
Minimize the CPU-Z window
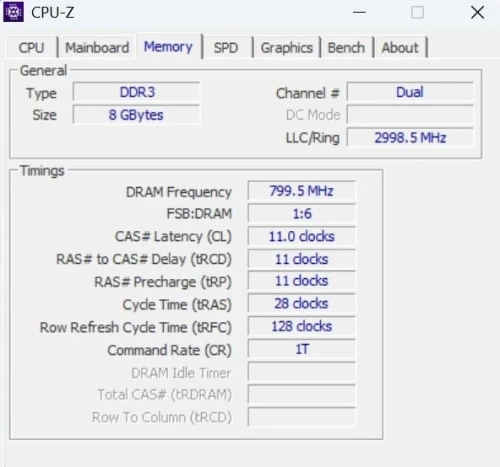pos(359,13)
